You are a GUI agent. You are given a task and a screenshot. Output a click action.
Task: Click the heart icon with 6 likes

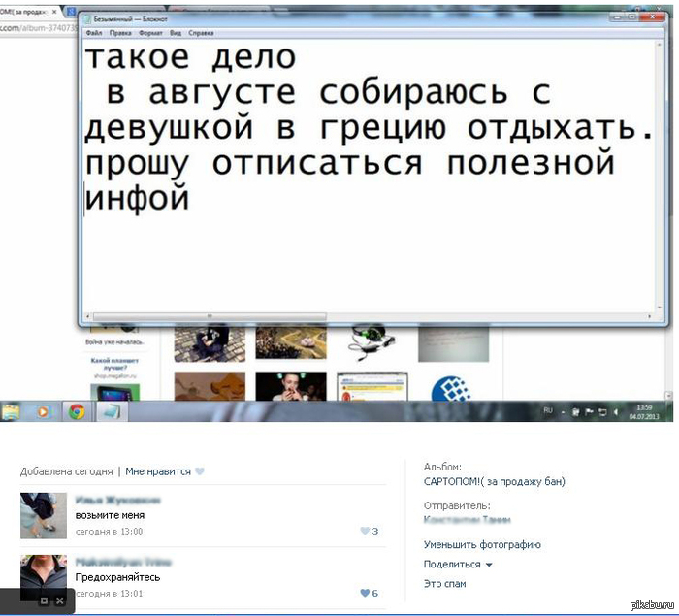[x=365, y=593]
